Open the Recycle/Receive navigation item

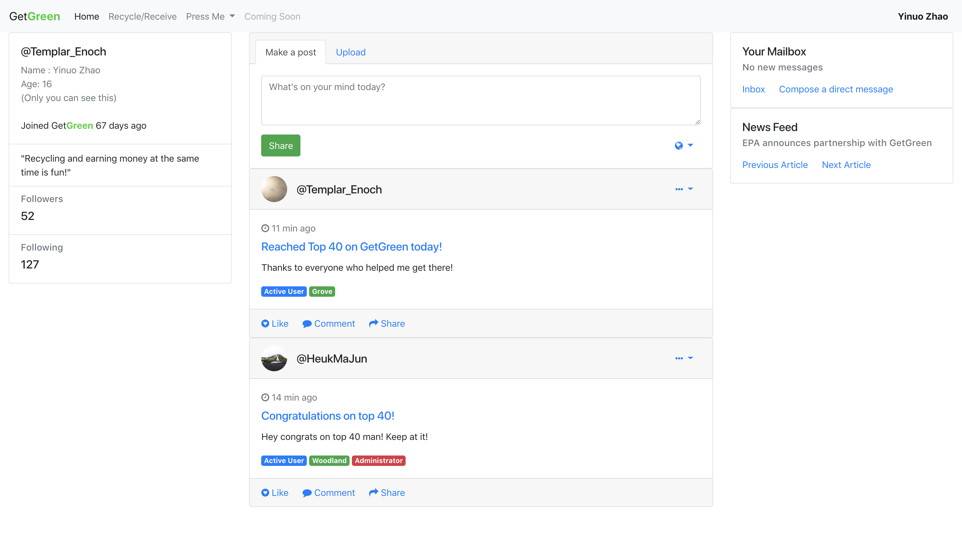(142, 16)
